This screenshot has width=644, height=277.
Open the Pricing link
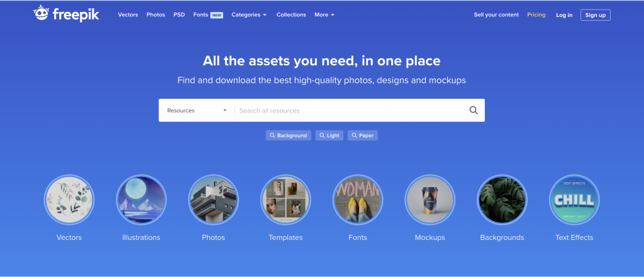pos(536,15)
